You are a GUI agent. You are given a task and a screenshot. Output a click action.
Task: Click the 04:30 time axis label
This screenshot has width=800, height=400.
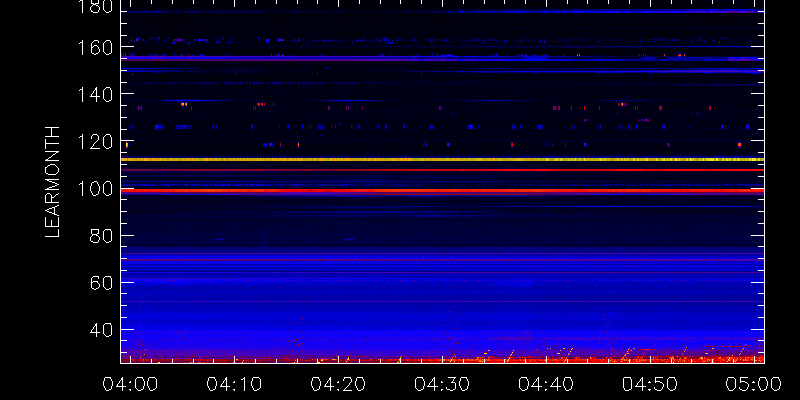tap(442, 384)
